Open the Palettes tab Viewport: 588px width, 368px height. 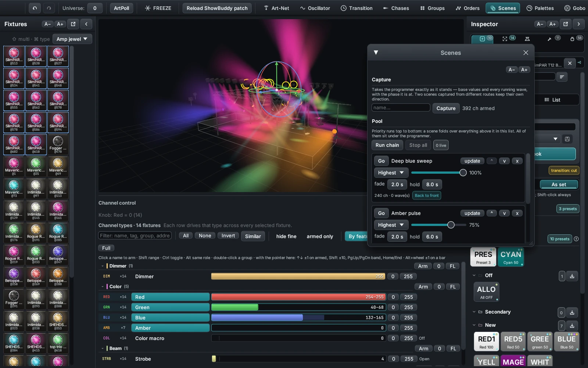coord(540,8)
